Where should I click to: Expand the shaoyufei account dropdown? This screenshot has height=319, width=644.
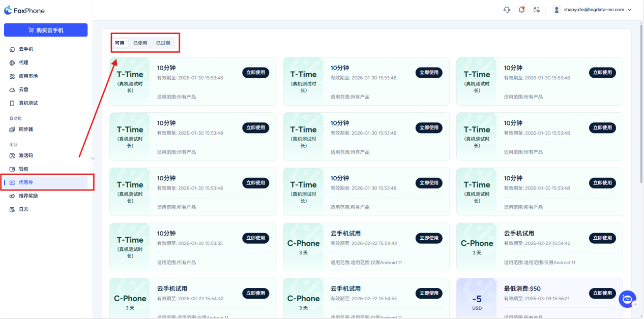point(593,10)
